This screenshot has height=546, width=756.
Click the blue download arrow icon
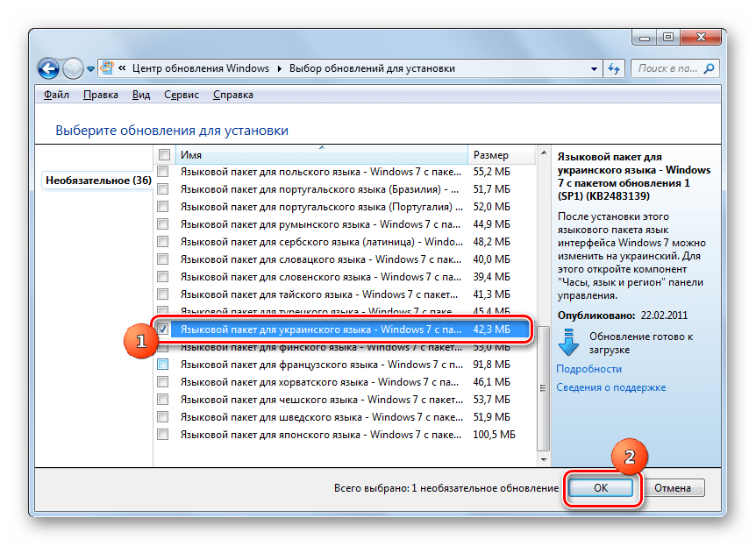coord(570,342)
